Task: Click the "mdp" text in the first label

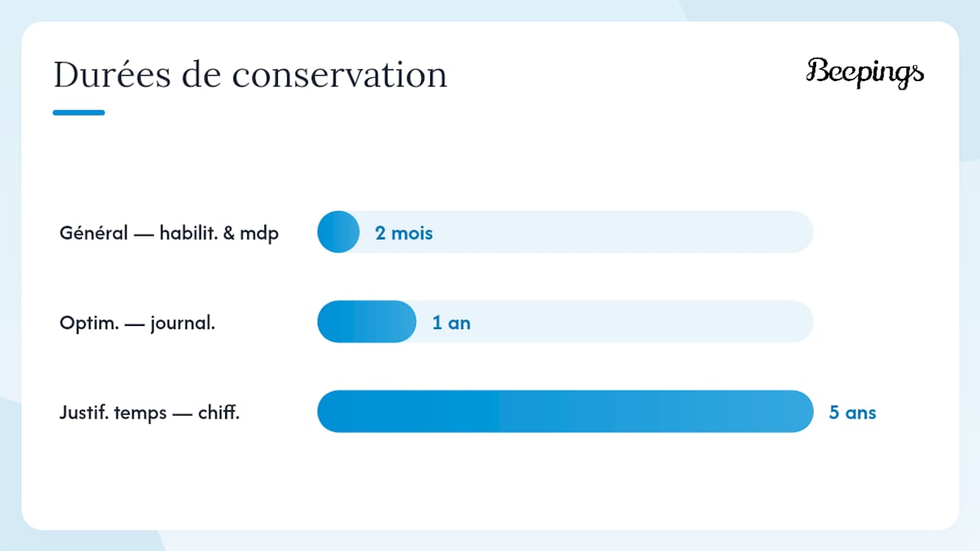Action: pos(260,233)
